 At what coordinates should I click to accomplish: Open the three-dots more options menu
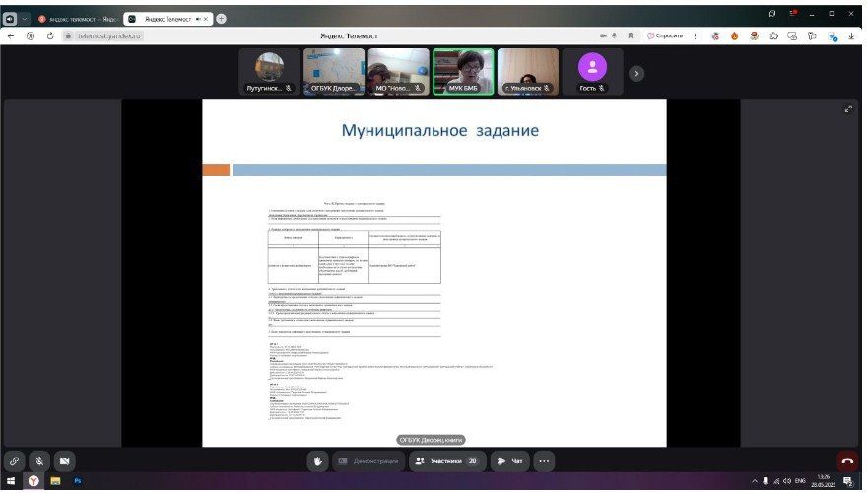coord(544,460)
